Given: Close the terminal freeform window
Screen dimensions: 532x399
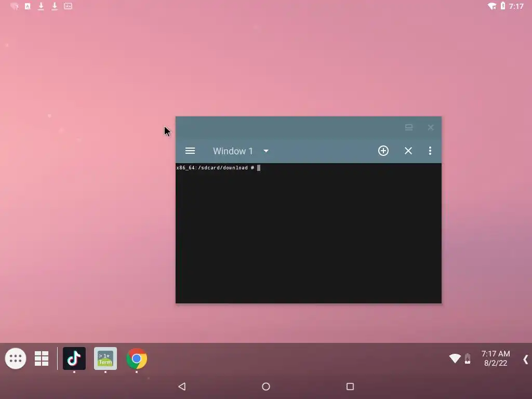Looking at the screenshot, I should tap(431, 127).
